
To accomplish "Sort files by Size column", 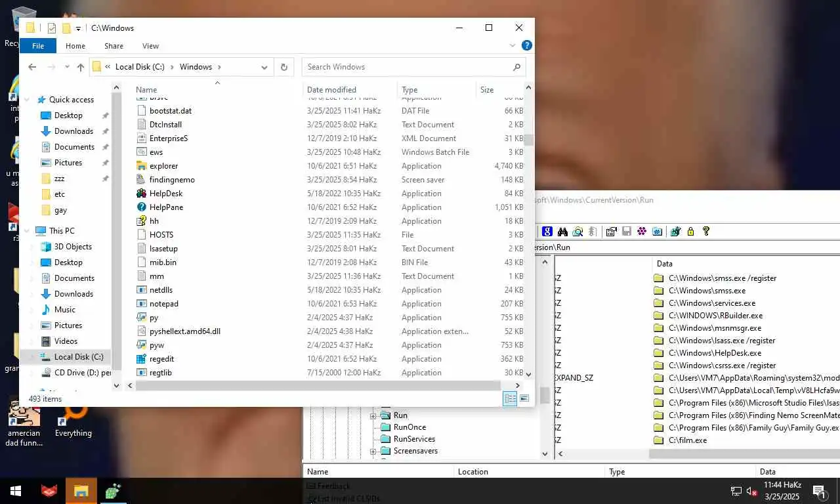I will point(499,90).
